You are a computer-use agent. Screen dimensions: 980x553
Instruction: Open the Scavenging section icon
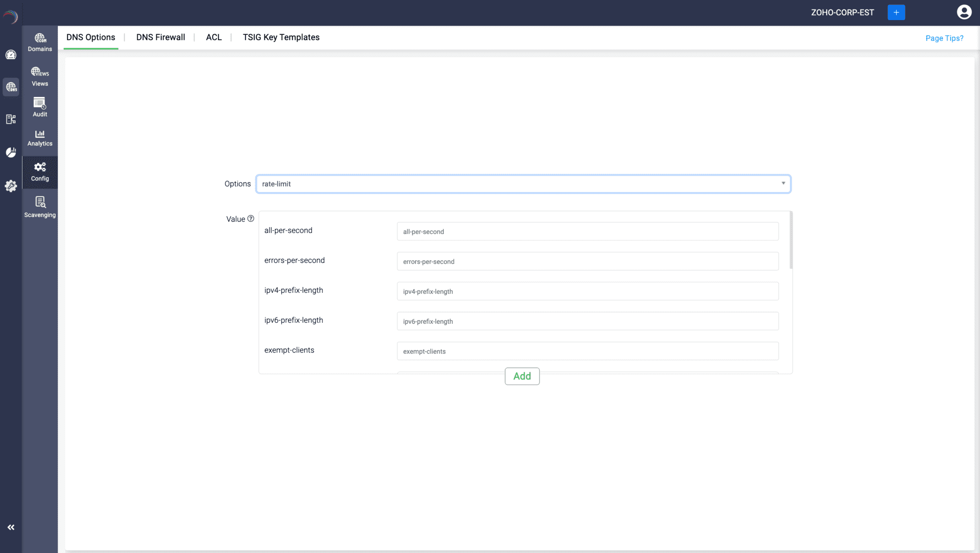pyautogui.click(x=40, y=207)
